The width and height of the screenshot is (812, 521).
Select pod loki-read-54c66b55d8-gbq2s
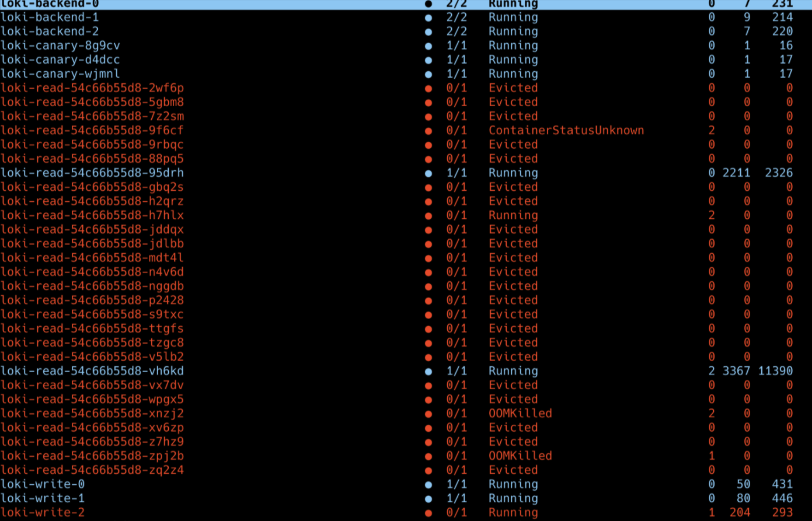coord(92,187)
